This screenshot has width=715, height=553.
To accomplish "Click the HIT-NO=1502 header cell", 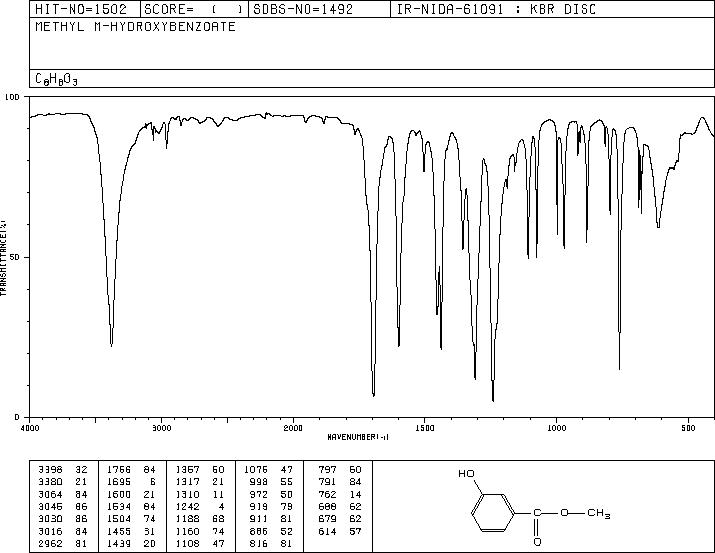I will [85, 9].
